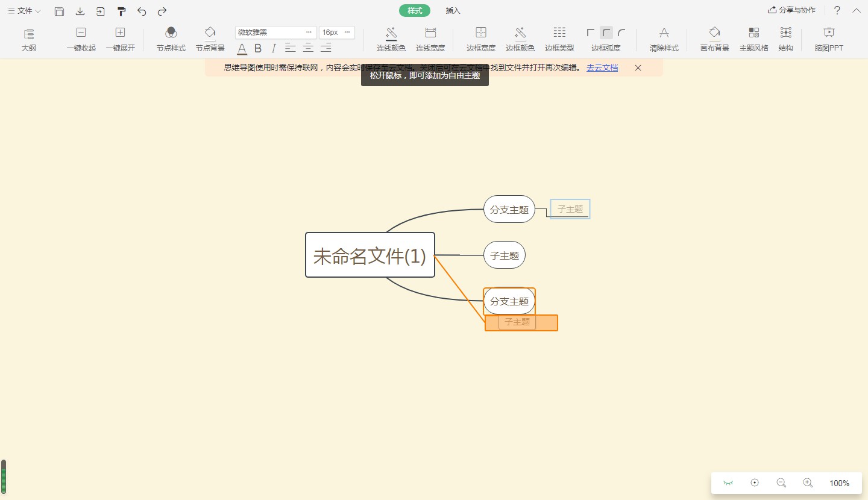The image size is (868, 500).
Task: Open the 文件 menu dropdown
Action: tap(23, 11)
